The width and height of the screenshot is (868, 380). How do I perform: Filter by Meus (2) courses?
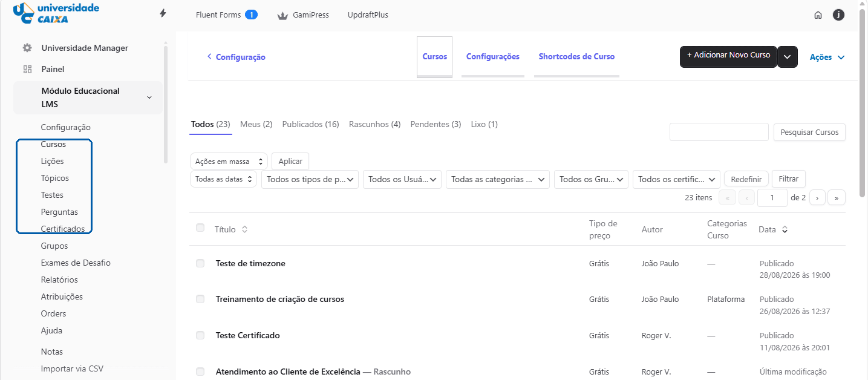[256, 124]
